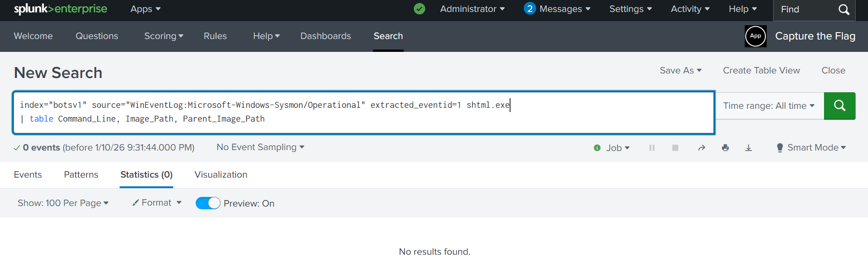The width and height of the screenshot is (868, 274).
Task: Open the Dashboards page
Action: point(325,36)
